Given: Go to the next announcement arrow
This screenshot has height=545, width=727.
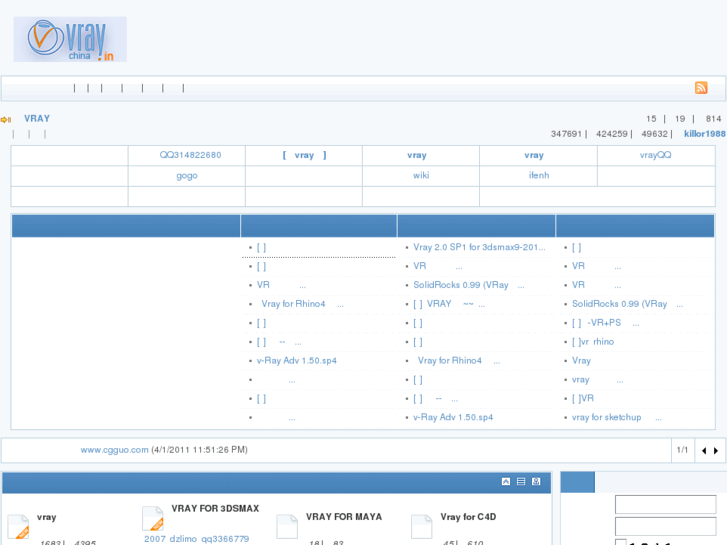Looking at the screenshot, I should pos(716,450).
